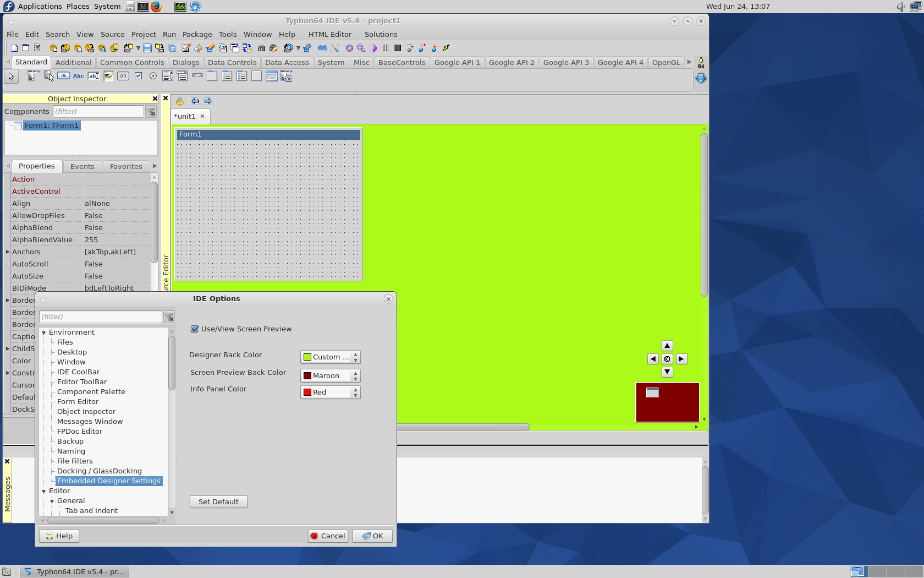This screenshot has width=924, height=578.
Task: Collapse the General node under Editor
Action: pyautogui.click(x=52, y=501)
